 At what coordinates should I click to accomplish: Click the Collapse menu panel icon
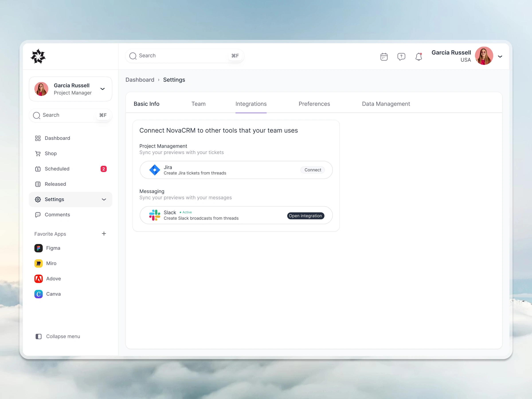39,336
